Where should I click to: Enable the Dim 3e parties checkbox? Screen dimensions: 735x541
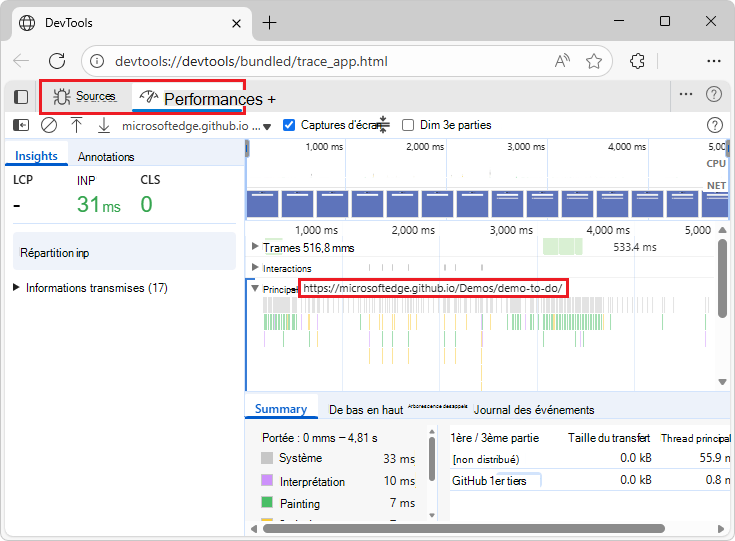tap(408, 125)
